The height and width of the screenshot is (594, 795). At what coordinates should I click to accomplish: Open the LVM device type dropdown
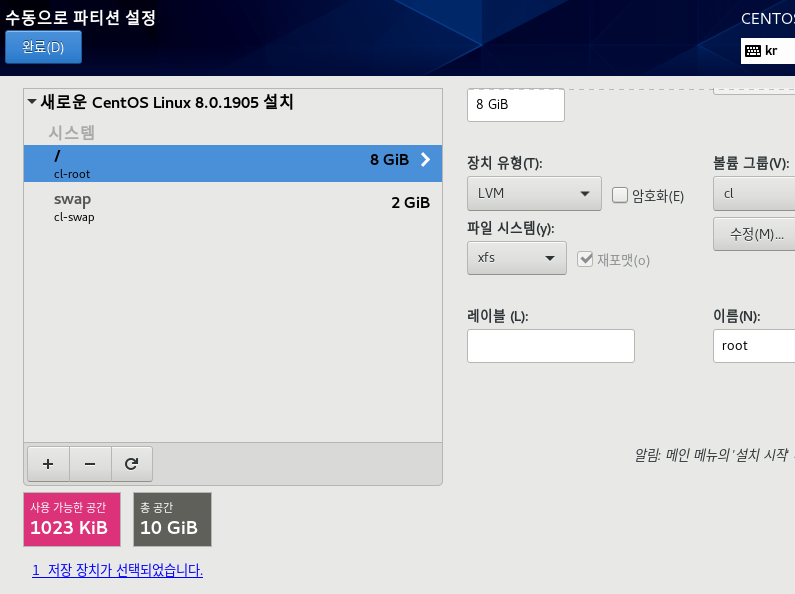[534, 194]
